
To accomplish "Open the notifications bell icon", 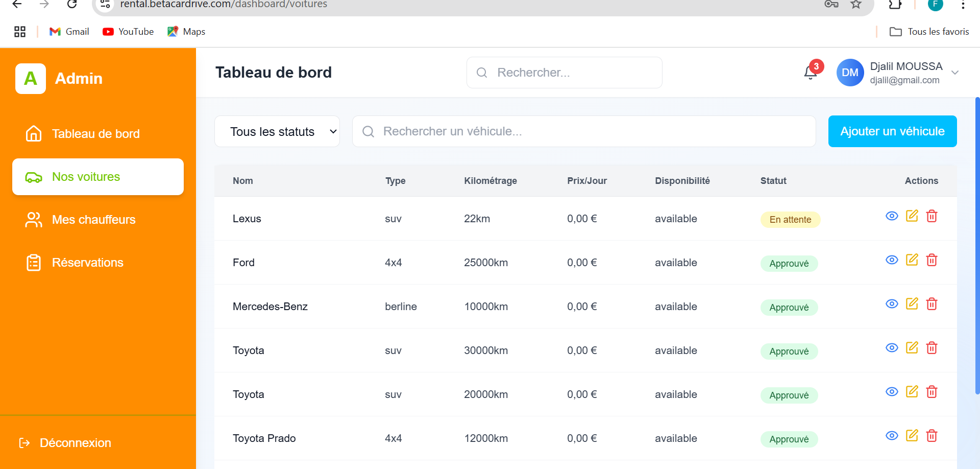I will tap(810, 73).
